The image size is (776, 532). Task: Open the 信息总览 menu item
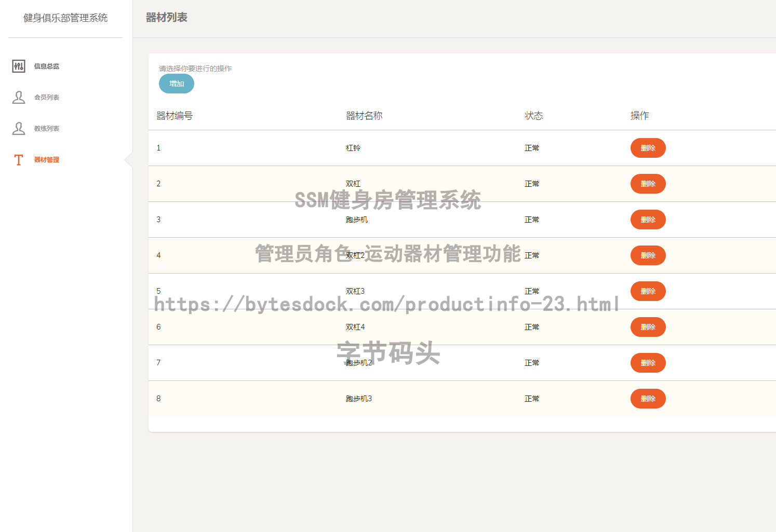(x=47, y=66)
